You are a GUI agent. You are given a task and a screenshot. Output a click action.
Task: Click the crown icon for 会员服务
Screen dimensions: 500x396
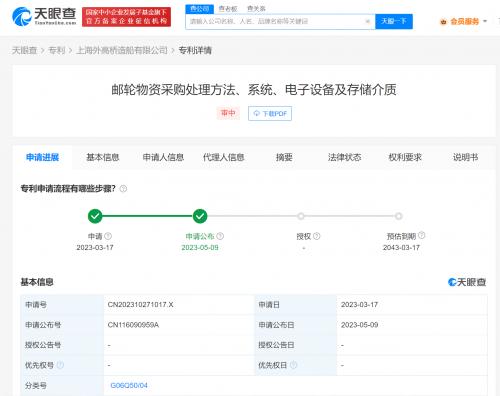(x=443, y=22)
